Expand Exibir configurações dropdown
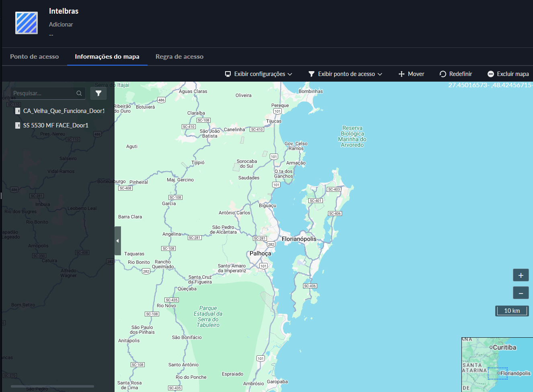The height and width of the screenshot is (392, 533). (x=258, y=74)
